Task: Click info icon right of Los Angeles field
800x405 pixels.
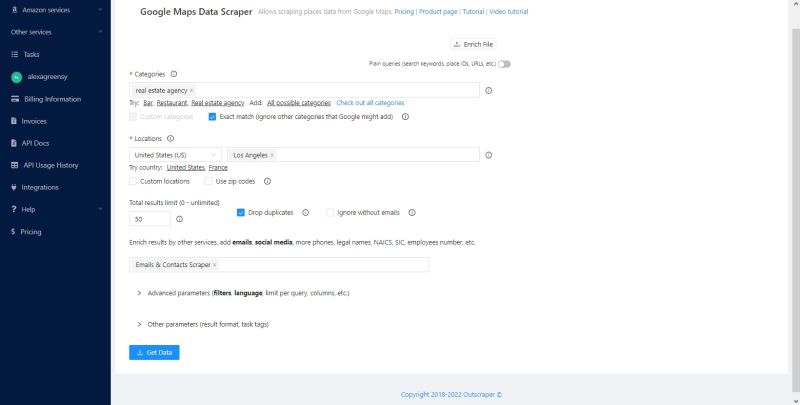Action: click(488, 155)
